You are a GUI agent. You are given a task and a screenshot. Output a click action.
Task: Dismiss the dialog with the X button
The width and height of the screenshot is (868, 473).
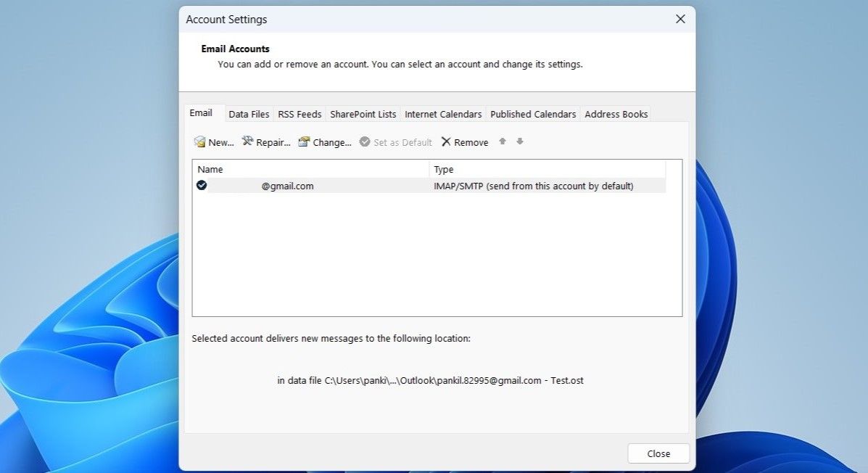[x=679, y=19]
